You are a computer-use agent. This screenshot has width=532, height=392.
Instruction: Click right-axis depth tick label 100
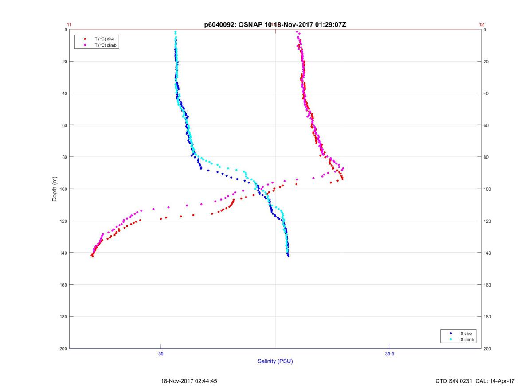(488, 189)
